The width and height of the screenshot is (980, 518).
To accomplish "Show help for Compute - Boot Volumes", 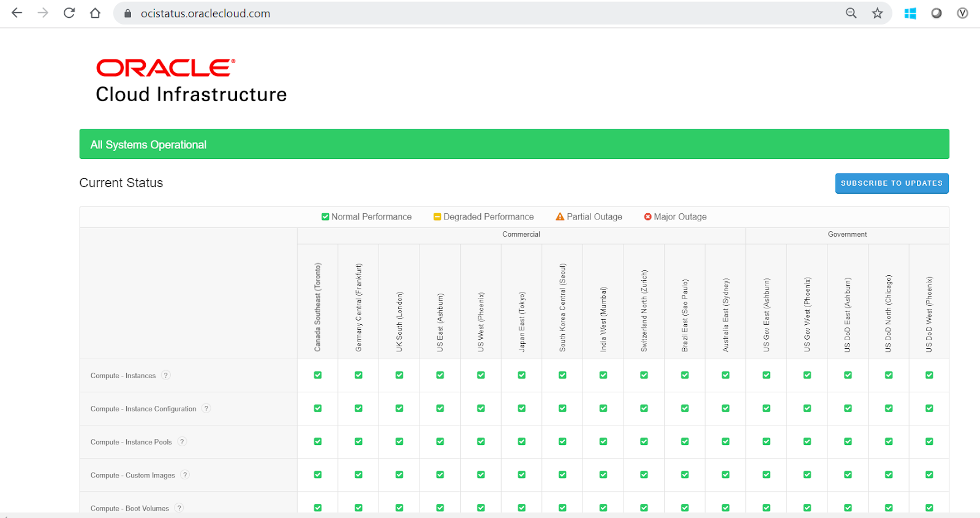I will [179, 508].
